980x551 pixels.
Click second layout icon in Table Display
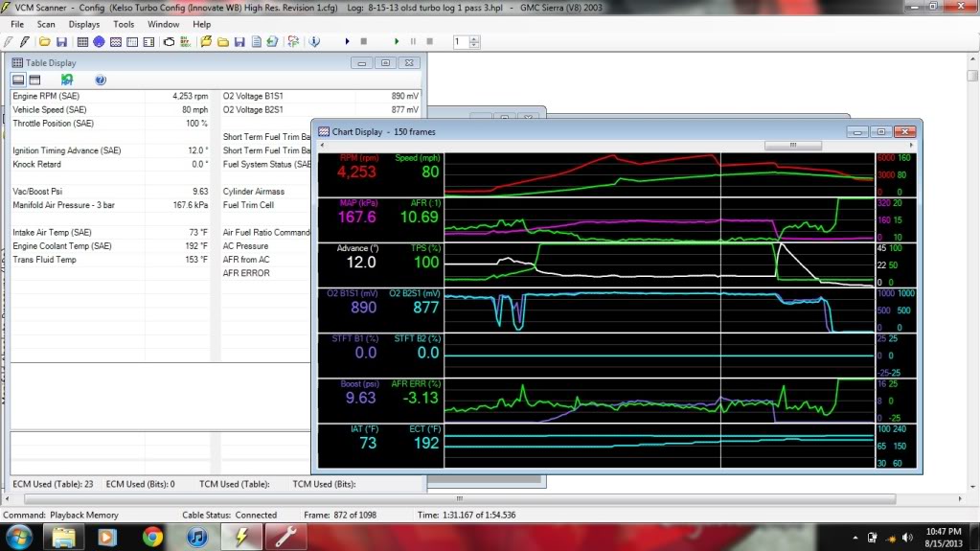click(x=35, y=80)
